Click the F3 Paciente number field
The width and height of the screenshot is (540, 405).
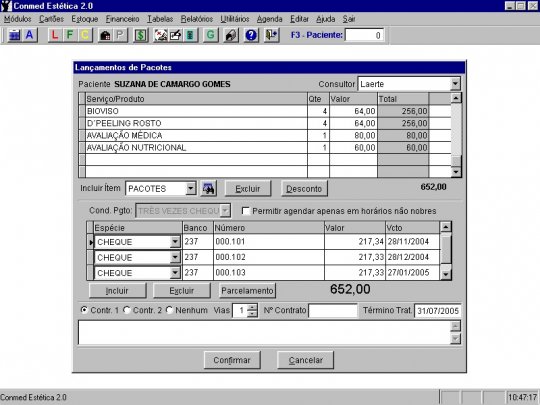tap(364, 35)
